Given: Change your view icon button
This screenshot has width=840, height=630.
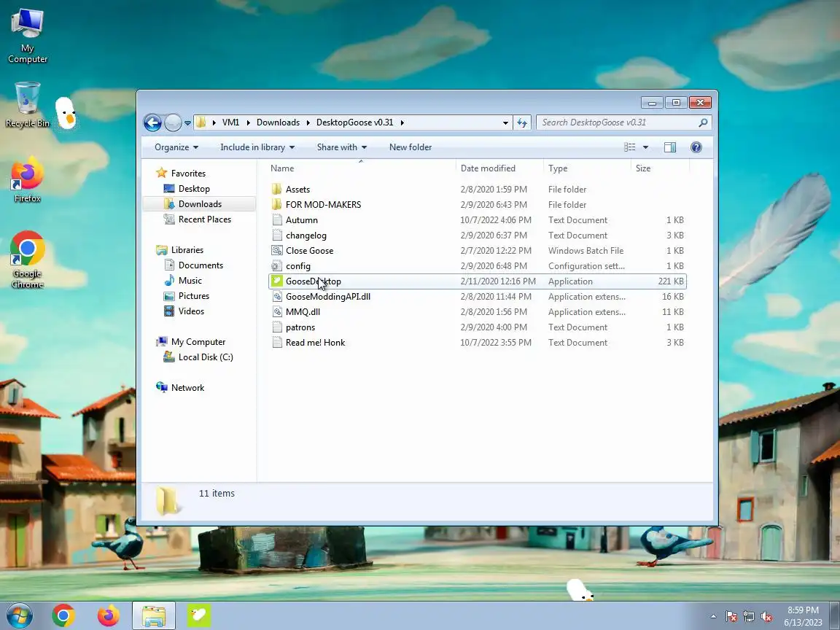Looking at the screenshot, I should pyautogui.click(x=630, y=147).
